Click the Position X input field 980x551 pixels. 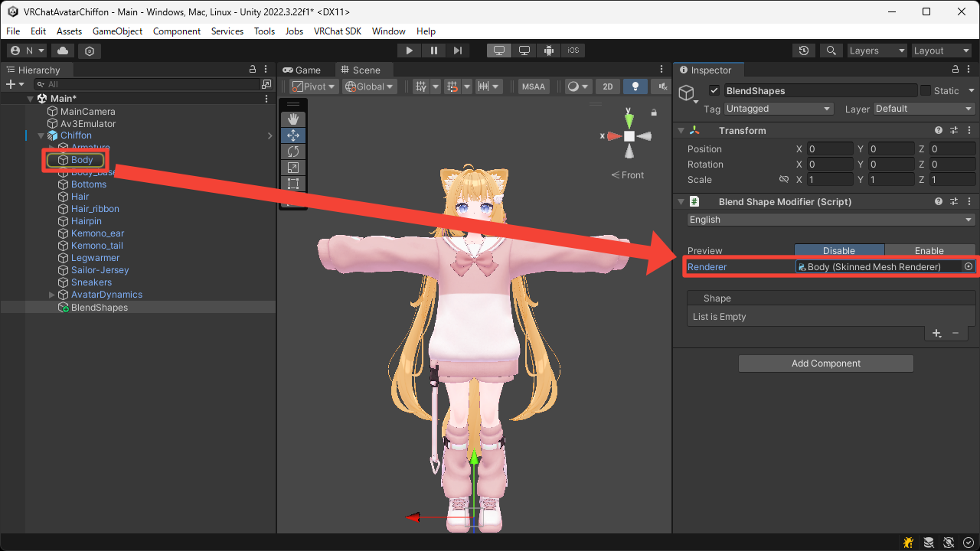pos(830,149)
